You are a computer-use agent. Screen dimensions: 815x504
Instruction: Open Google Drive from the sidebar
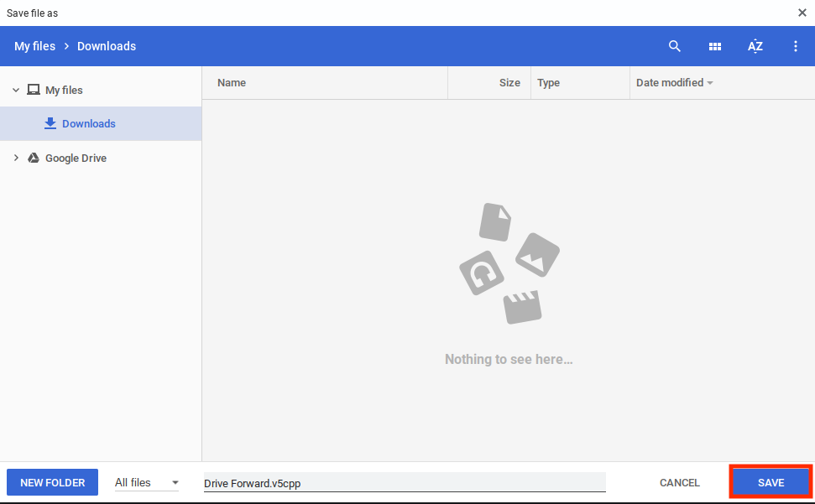(76, 158)
